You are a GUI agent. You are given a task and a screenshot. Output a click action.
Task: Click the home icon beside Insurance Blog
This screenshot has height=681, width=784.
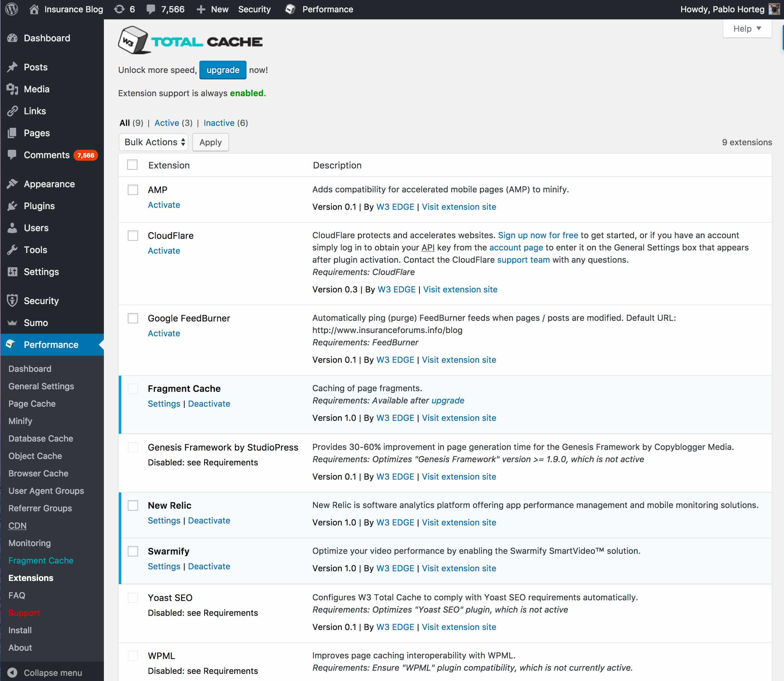[34, 9]
